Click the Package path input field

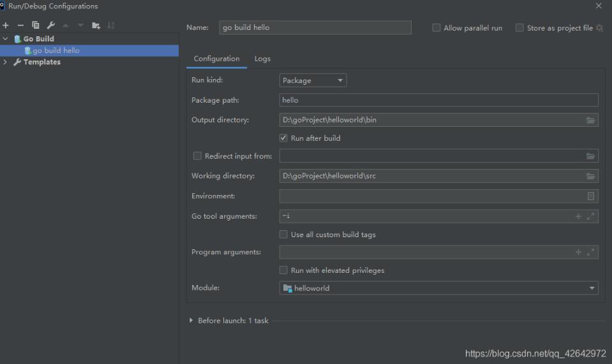[x=438, y=100]
